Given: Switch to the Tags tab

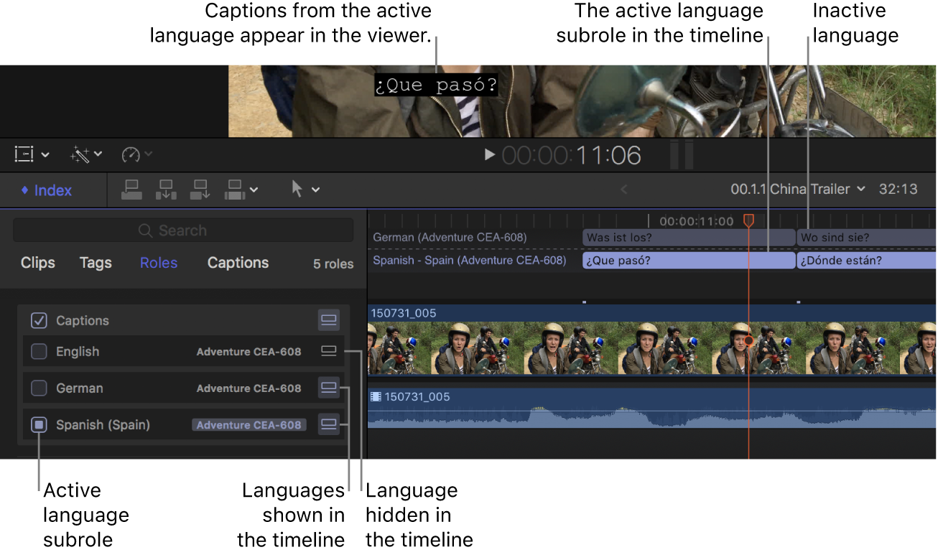Looking at the screenshot, I should tap(96, 263).
